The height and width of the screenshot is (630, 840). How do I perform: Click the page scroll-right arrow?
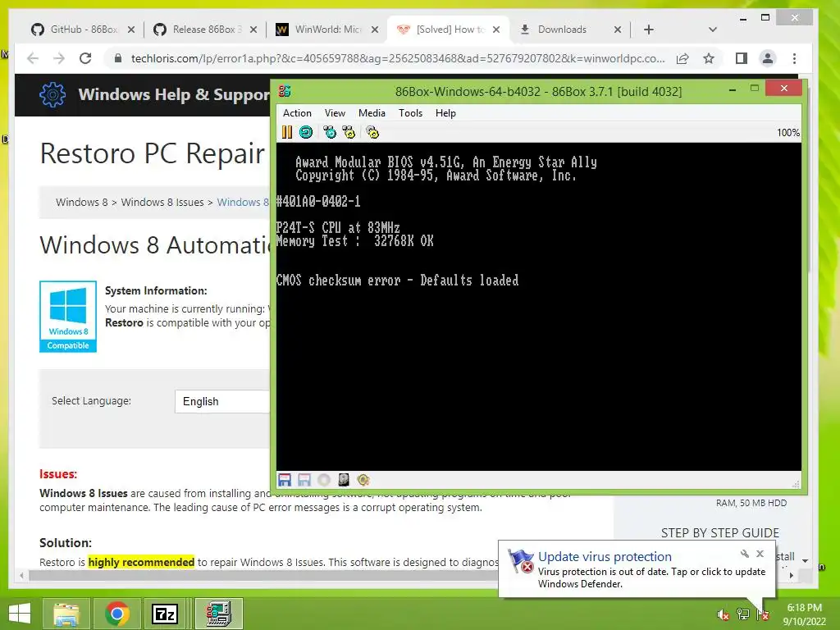792,575
